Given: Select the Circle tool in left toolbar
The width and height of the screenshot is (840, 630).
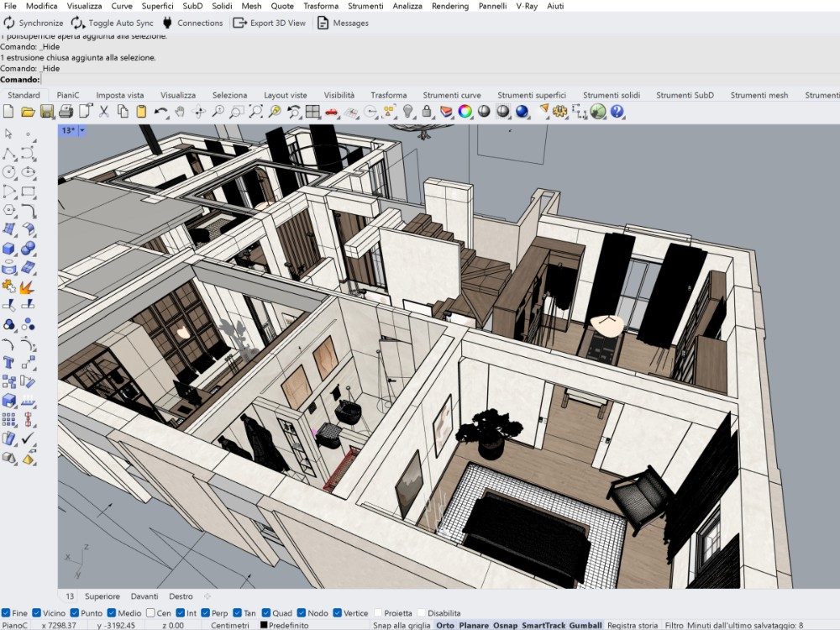Looking at the screenshot, I should pos(8,172).
